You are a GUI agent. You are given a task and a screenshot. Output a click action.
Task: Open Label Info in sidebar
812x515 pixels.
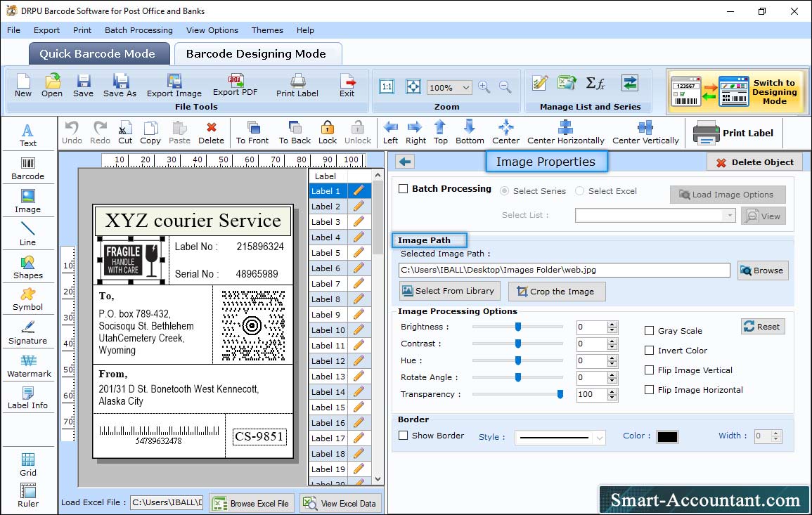tap(28, 398)
